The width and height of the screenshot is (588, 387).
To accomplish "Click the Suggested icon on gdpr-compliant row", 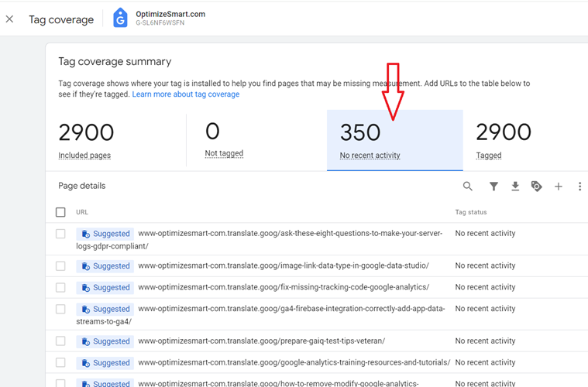I will click(86, 234).
